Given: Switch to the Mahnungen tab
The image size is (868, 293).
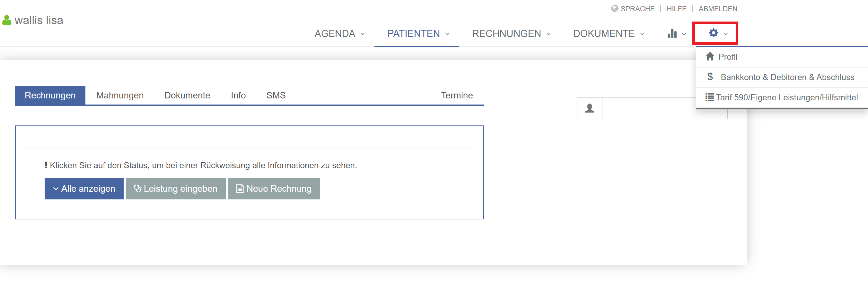Looking at the screenshot, I should coord(120,96).
